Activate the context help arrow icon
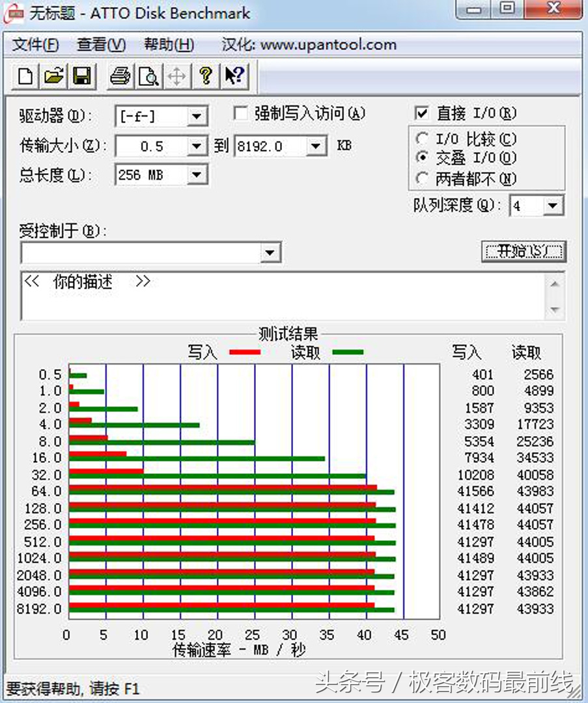This screenshot has height=703, width=588. tap(234, 76)
